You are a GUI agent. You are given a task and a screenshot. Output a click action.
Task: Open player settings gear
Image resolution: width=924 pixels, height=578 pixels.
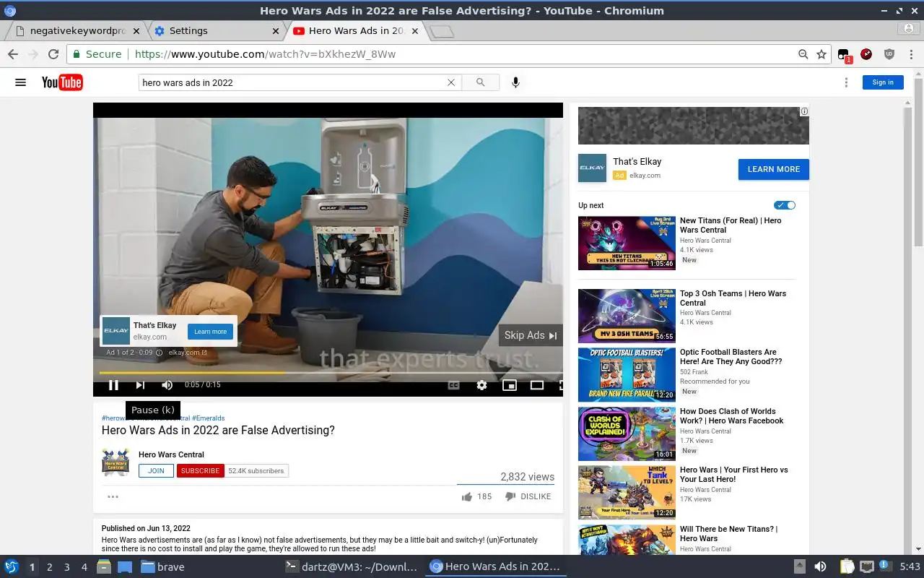coord(481,385)
